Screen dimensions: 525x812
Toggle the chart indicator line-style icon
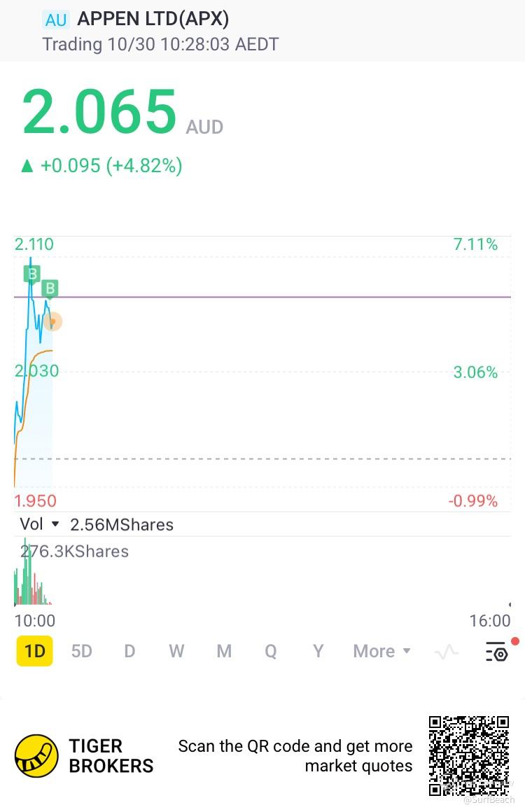(446, 652)
